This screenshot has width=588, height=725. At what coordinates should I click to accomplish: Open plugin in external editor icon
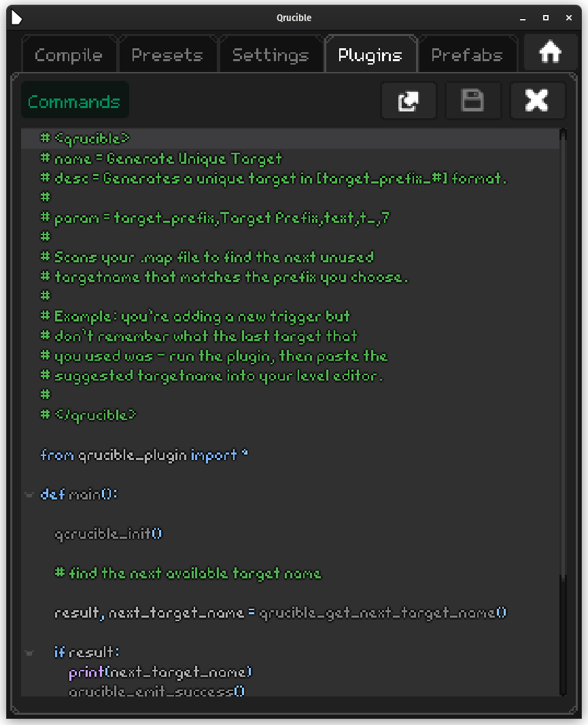[x=409, y=101]
